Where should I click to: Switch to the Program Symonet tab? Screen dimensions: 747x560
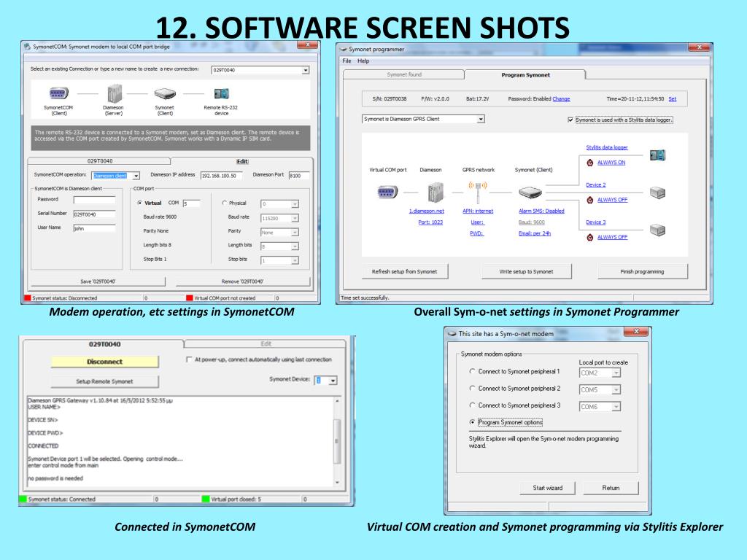(525, 75)
